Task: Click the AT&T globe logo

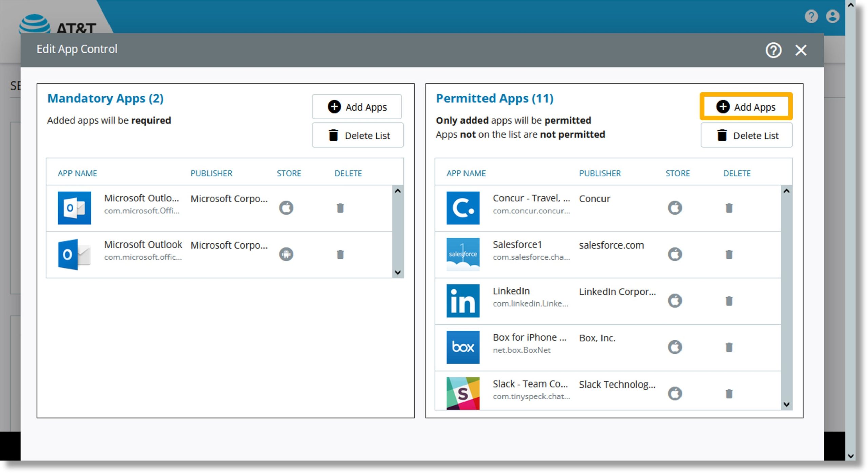Action: coord(34,23)
